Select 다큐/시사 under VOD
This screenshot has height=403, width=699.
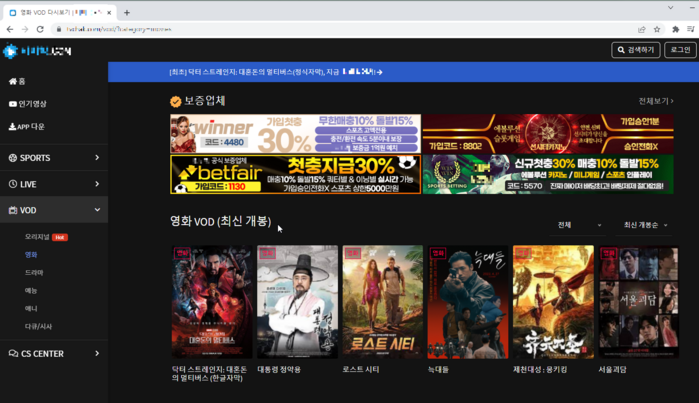[38, 326]
